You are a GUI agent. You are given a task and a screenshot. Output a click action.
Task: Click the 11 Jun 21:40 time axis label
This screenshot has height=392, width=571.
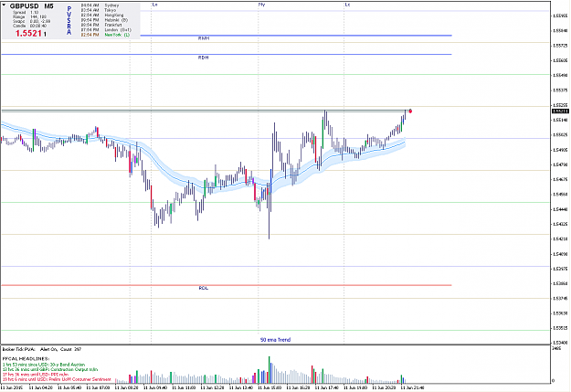412,387
